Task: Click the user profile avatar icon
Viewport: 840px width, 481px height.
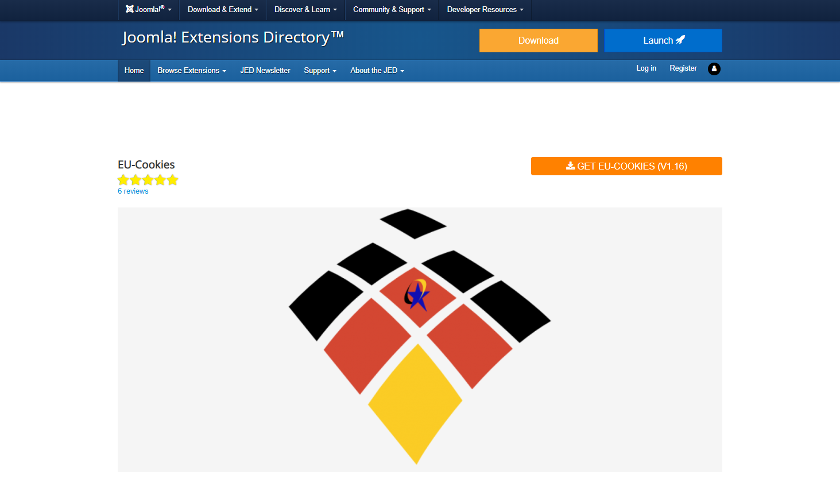Action: [x=714, y=69]
